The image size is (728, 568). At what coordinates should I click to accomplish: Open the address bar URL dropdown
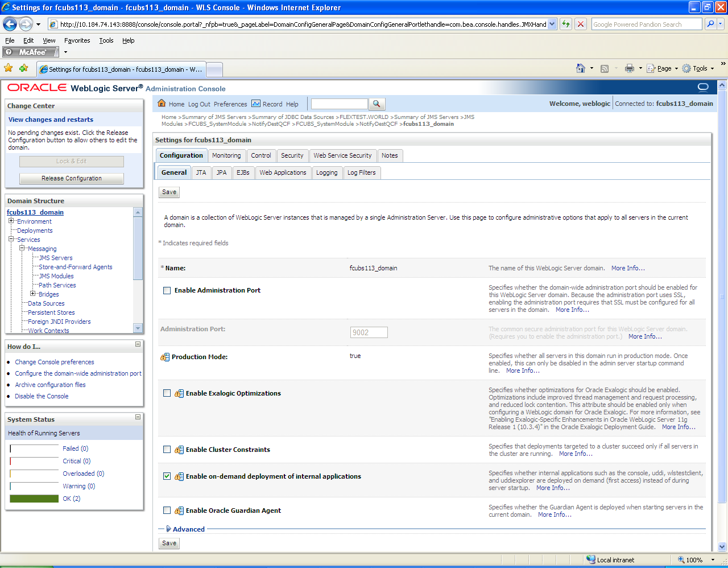point(552,24)
